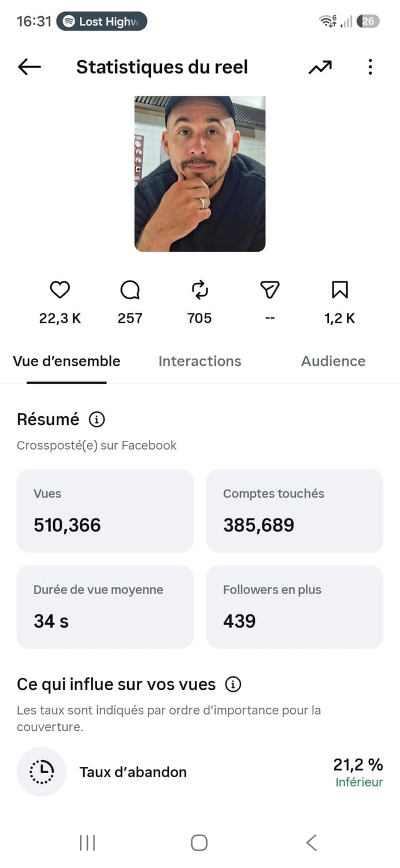400x868 pixels.
Task: Open the Taux d'abandon row
Action: (x=200, y=773)
